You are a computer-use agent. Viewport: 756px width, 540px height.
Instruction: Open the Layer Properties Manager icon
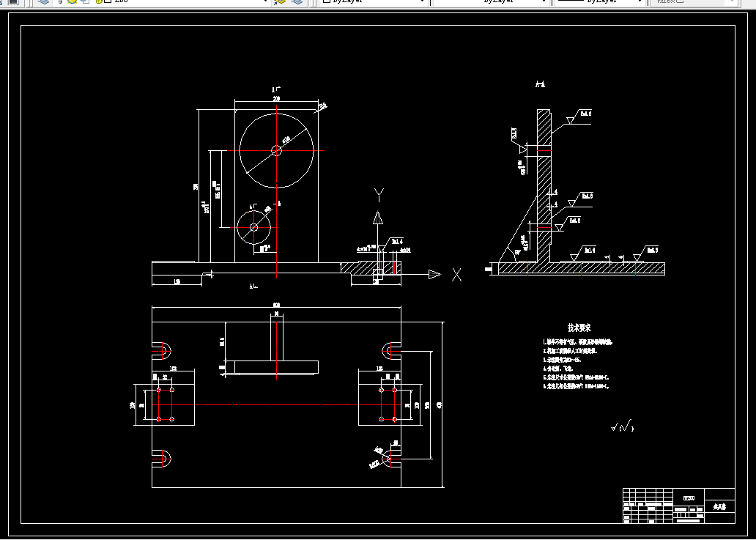[43, 1]
